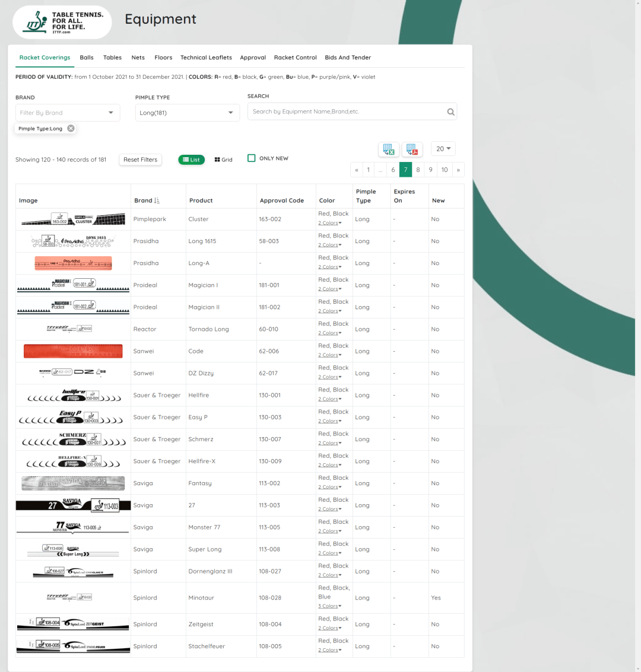Sort table by Brand column icon
The image size is (641, 672).
click(157, 201)
